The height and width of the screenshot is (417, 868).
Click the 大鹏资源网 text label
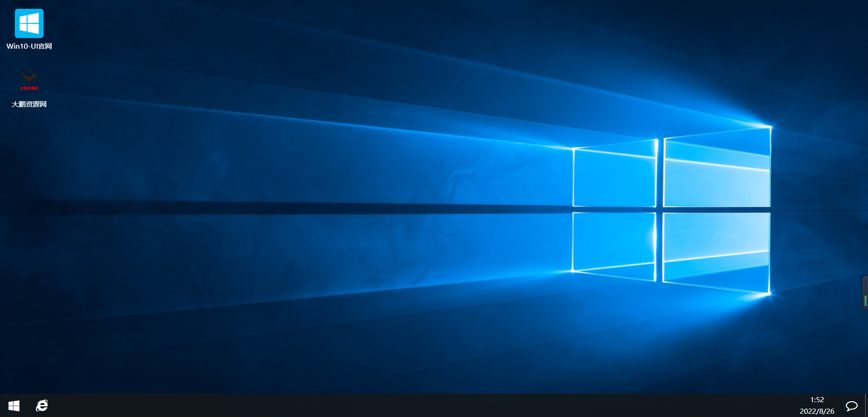29,104
